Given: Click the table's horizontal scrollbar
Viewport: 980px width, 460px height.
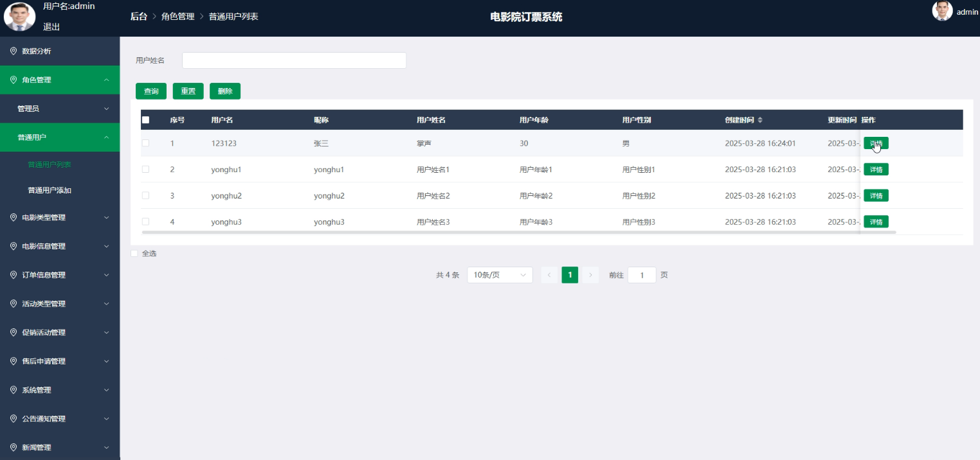Looking at the screenshot, I should (519, 232).
